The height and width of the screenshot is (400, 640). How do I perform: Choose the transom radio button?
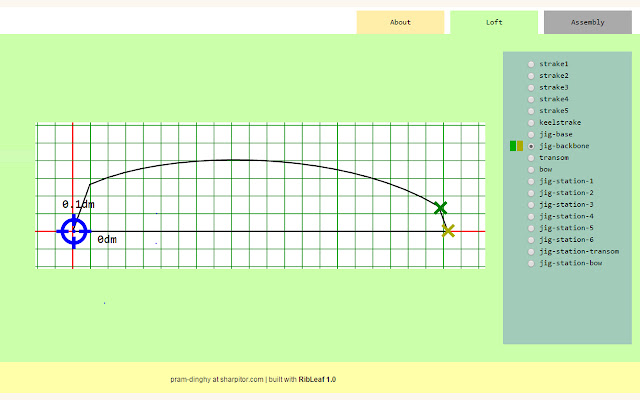coord(531,158)
